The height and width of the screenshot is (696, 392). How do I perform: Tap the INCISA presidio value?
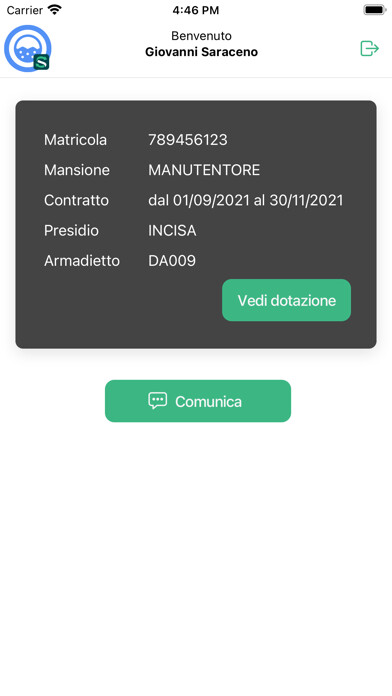(172, 230)
